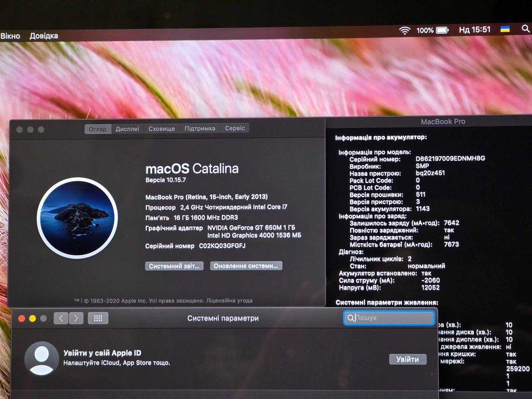532x399 pixels.
Task: Switch to the Сервіс tab
Action: 235,128
